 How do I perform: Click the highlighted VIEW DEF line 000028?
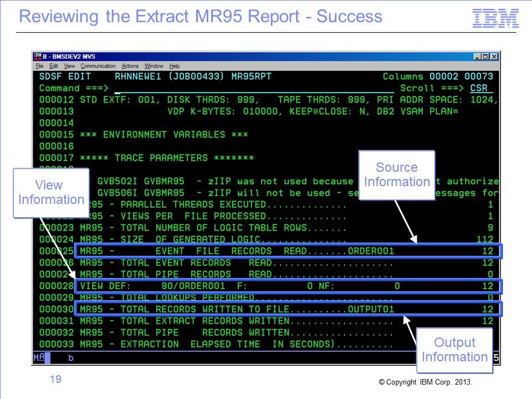[288, 286]
